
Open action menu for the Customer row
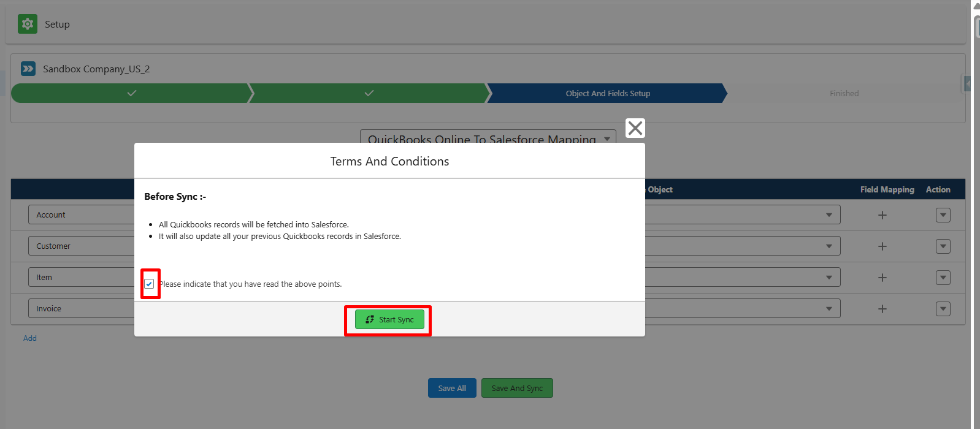click(943, 246)
